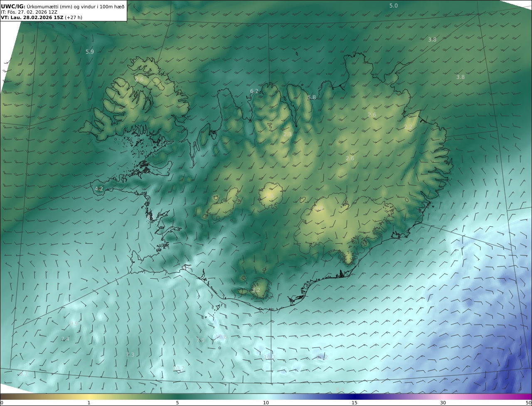Click the faint 9.9 value label southwest of Iceland
Screen dimensions: 532x406
(x=73, y=323)
